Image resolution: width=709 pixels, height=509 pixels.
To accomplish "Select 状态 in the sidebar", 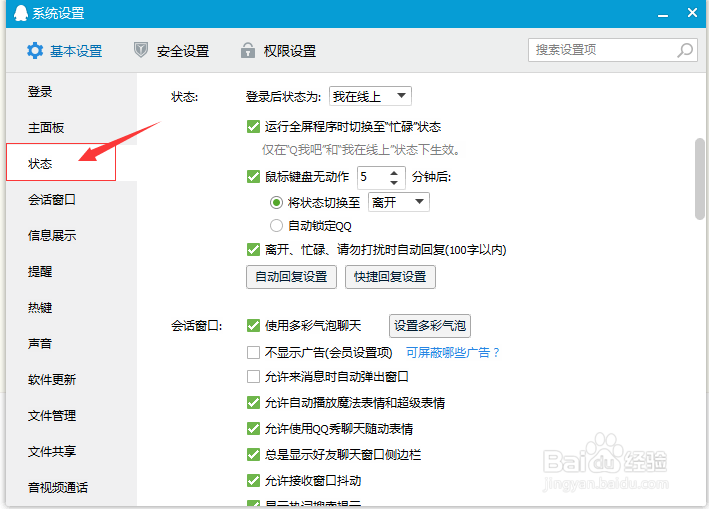I will coord(61,163).
